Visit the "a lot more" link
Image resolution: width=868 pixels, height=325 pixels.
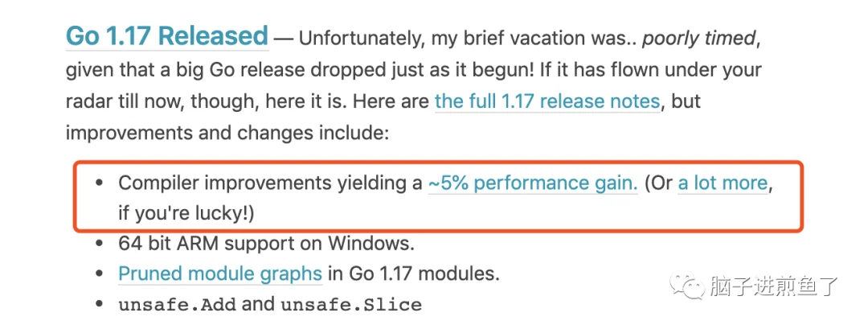click(x=723, y=183)
